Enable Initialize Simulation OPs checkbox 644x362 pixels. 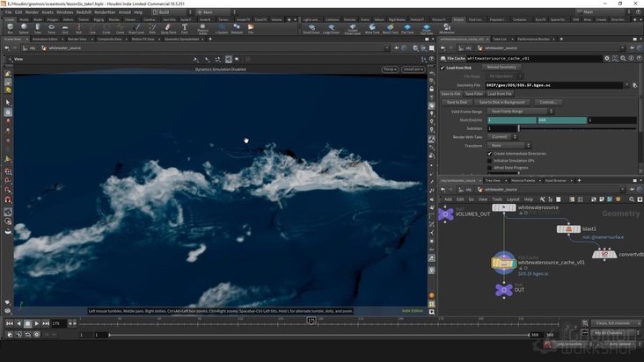(489, 161)
